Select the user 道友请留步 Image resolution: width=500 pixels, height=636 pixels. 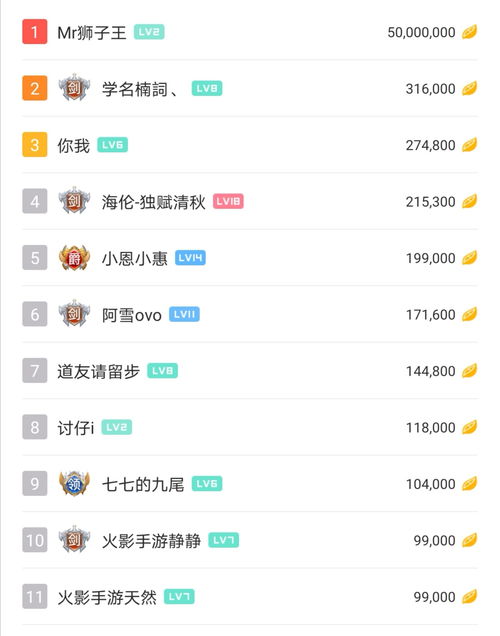tap(99, 371)
